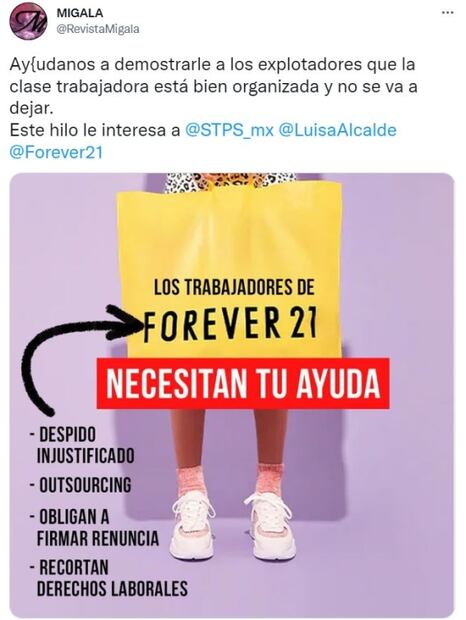Image resolution: width=466 pixels, height=620 pixels.
Task: Click the MIGALA display name
Action: pyautogui.click(x=80, y=13)
